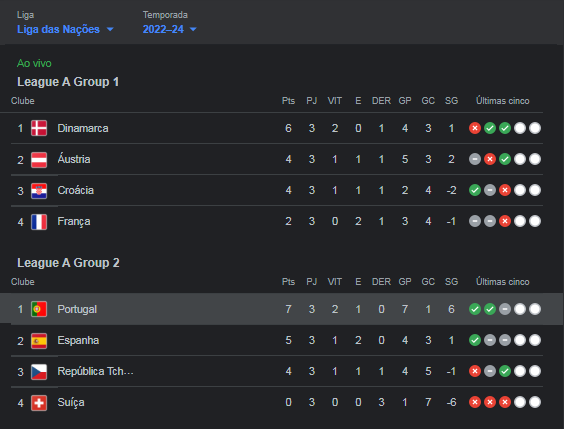Click Portugal's first green win indicator
Viewport: 564px width, 429px height.
coord(475,309)
